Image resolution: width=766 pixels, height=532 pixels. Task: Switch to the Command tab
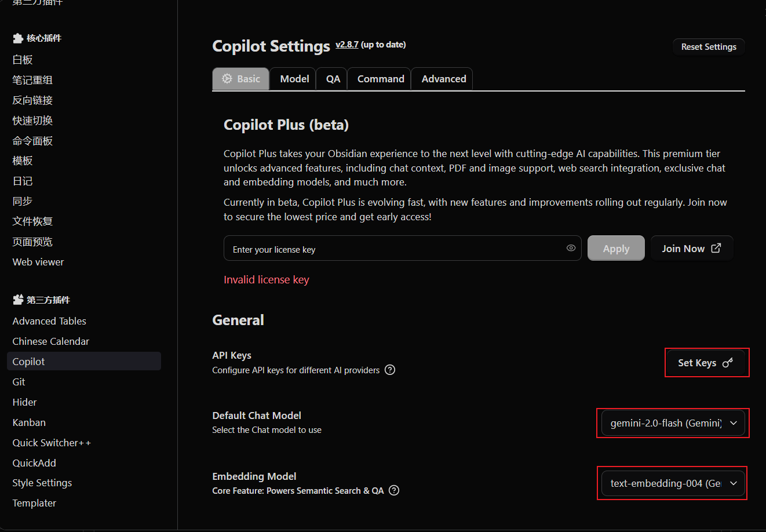pos(381,79)
